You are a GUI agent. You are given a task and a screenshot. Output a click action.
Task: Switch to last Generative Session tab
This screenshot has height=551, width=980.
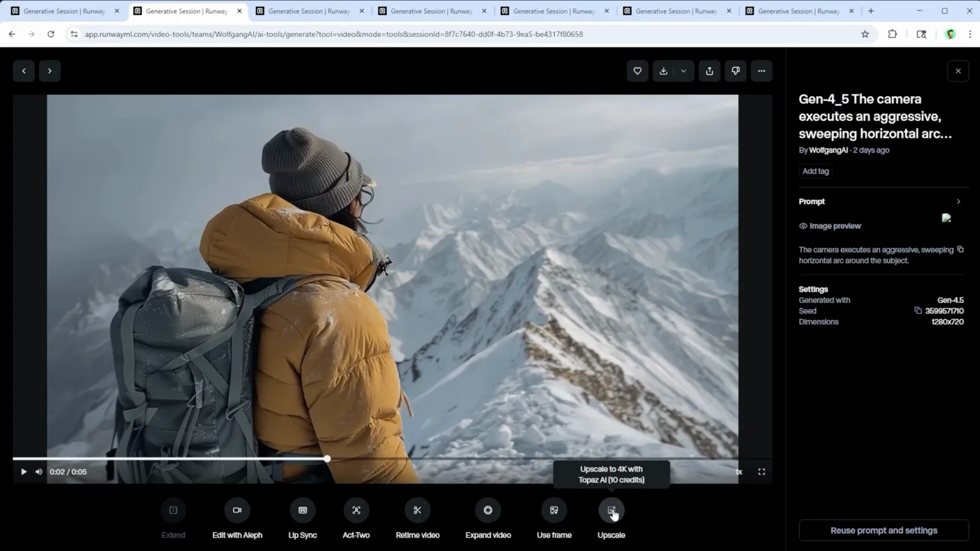coord(799,11)
